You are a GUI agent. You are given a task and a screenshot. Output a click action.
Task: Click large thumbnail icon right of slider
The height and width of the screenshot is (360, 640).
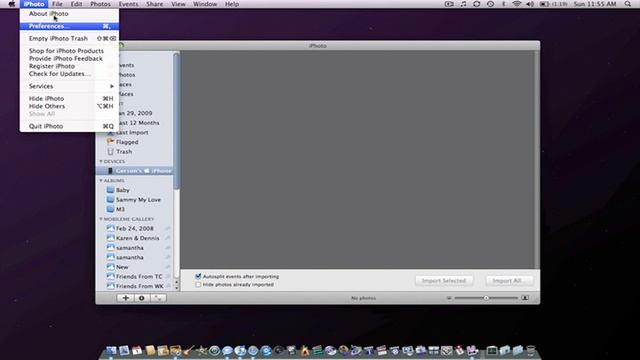525,298
